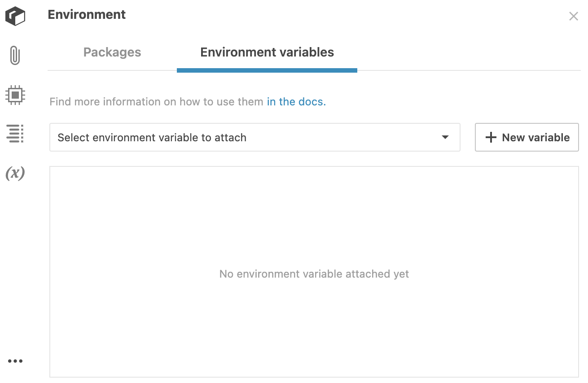Click the dropdown chevron arrow icon
Screen dimensions: 588x383
[x=445, y=138]
